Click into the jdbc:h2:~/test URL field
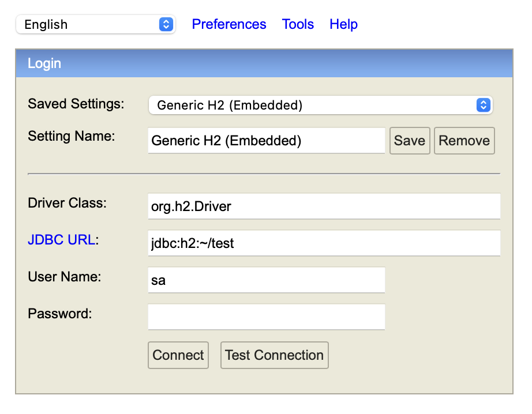 click(x=324, y=243)
